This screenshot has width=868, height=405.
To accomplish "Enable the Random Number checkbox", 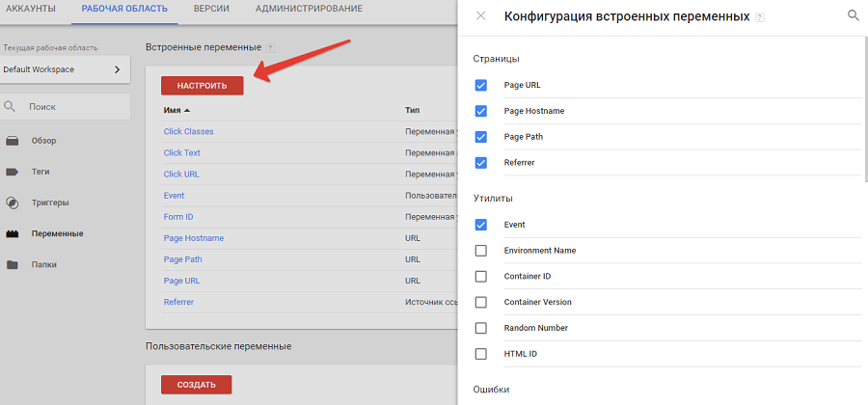I will point(481,328).
